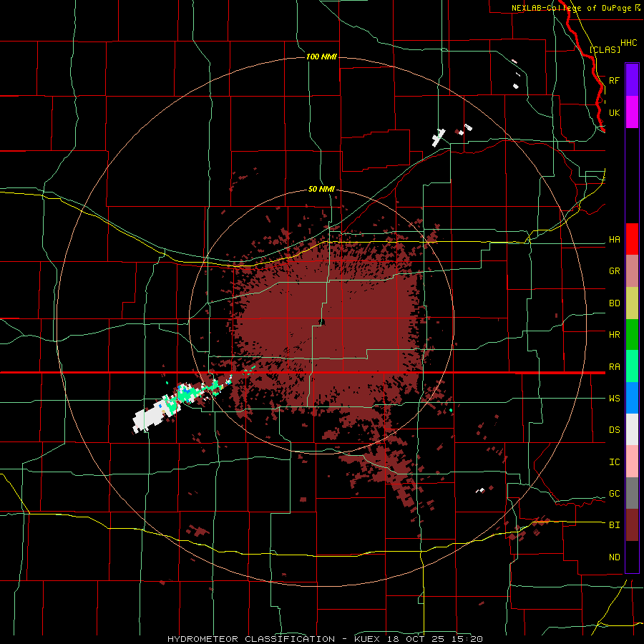The height and width of the screenshot is (644, 644).
Task: Click the "ND" legend label
Action: (614, 557)
